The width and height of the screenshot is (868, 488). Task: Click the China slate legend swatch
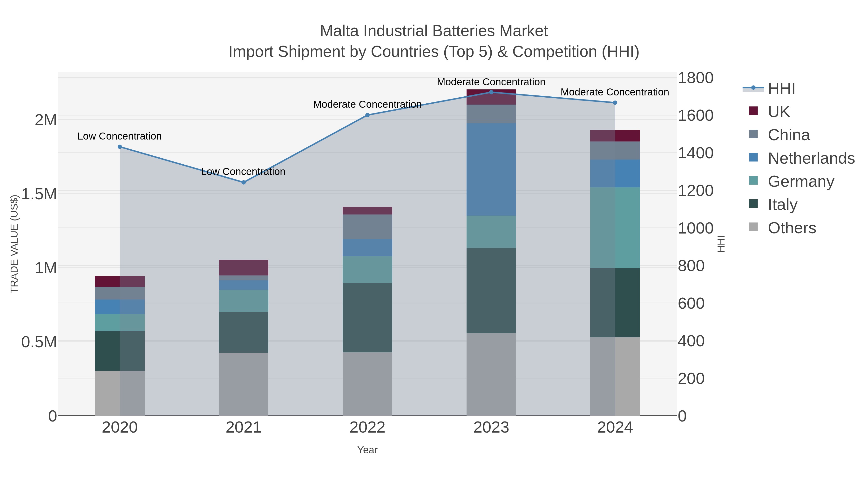pyautogui.click(x=753, y=134)
